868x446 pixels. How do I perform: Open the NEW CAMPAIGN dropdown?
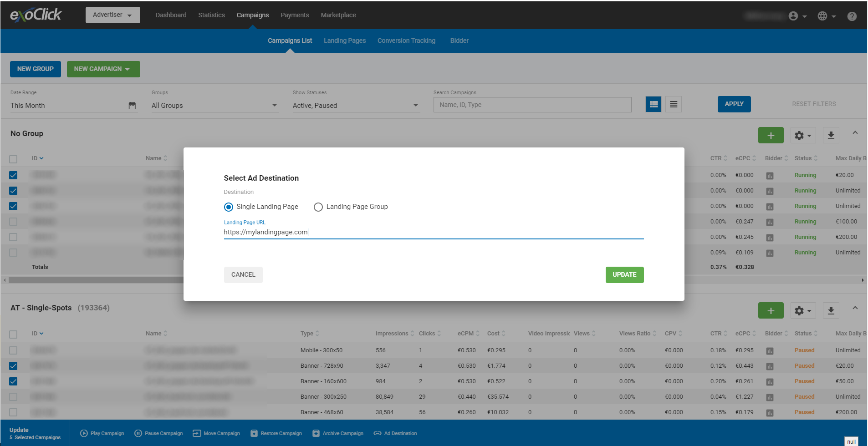[x=103, y=69]
